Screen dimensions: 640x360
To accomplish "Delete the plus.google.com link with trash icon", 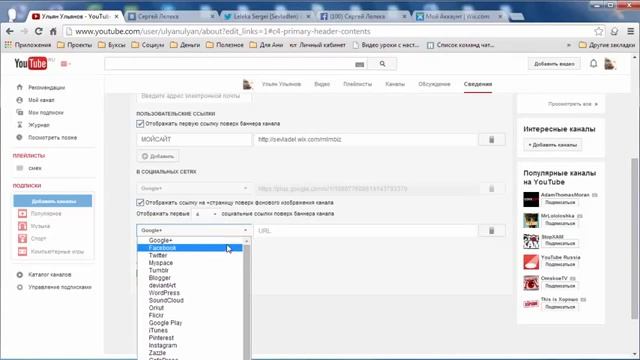I will pyautogui.click(x=491, y=189).
